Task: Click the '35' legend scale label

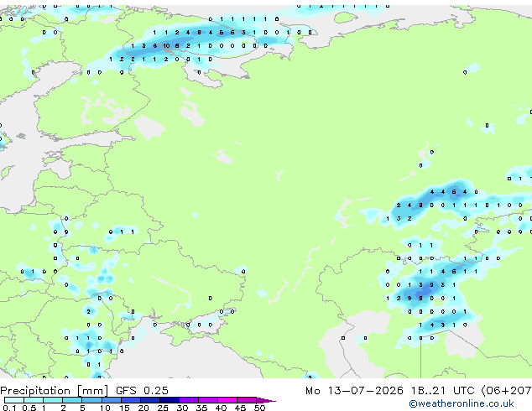Action: 201,408
